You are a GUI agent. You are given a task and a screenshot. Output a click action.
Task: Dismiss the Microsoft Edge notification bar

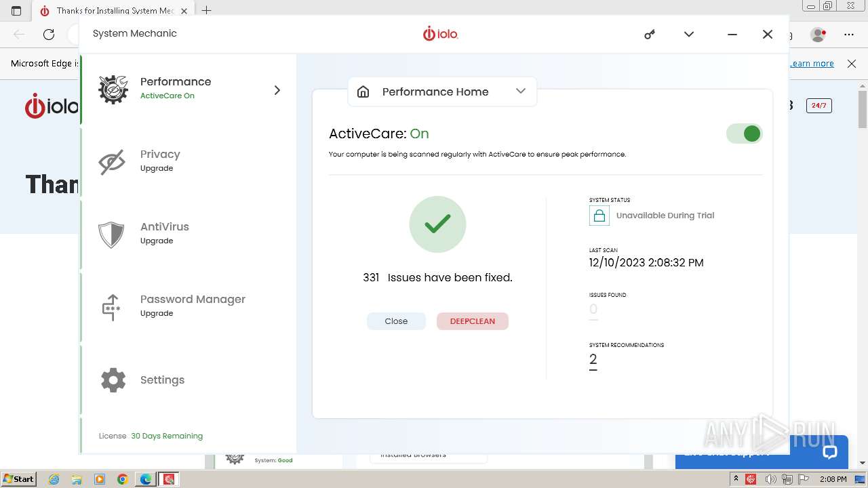click(852, 64)
